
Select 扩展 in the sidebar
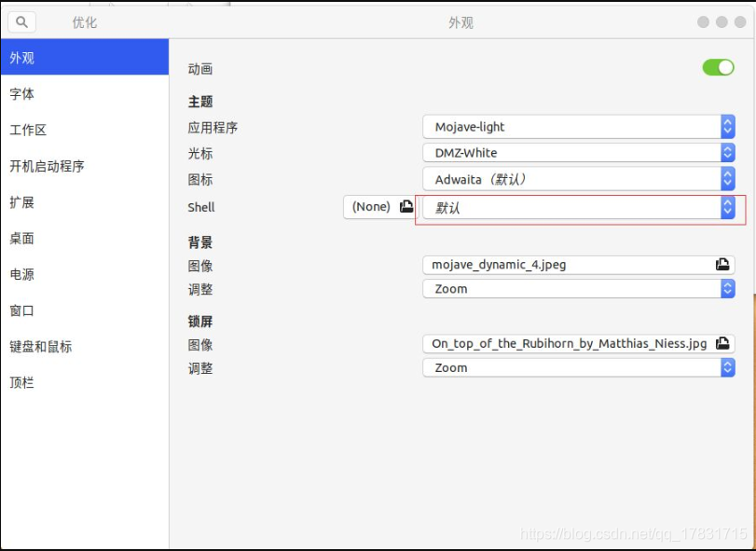click(85, 202)
